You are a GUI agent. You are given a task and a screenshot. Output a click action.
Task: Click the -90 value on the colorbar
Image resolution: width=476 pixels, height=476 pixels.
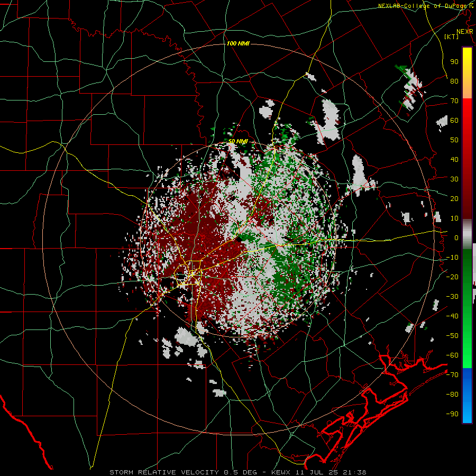452,414
